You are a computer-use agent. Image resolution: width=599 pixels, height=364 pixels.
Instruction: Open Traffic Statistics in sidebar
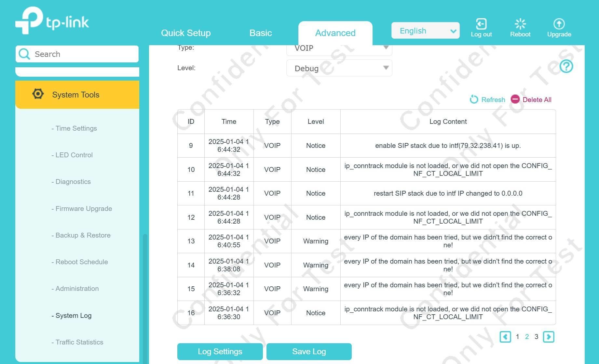click(x=77, y=342)
